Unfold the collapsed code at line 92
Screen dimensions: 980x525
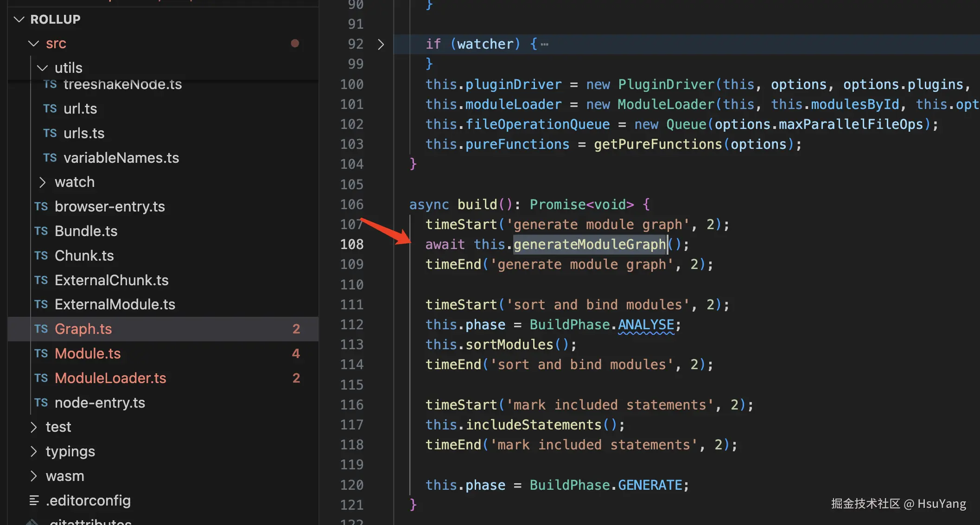[x=381, y=44]
